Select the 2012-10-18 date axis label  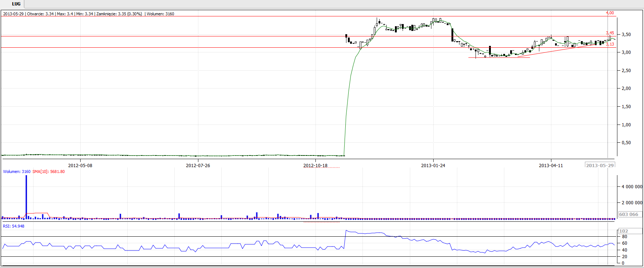[315, 166]
